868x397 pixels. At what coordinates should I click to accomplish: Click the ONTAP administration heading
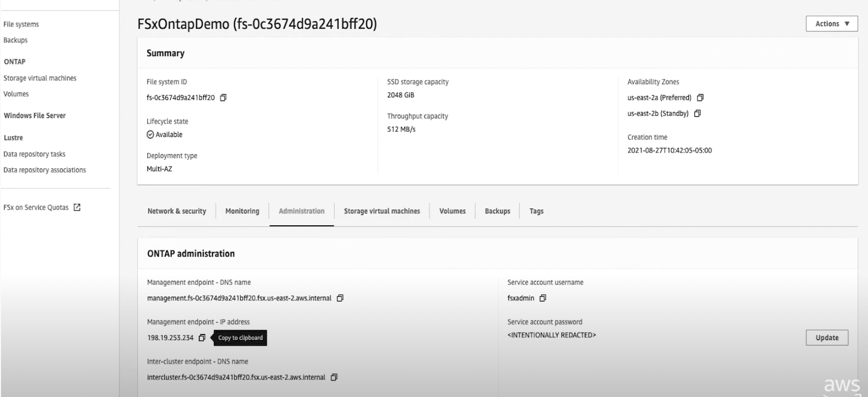point(190,254)
